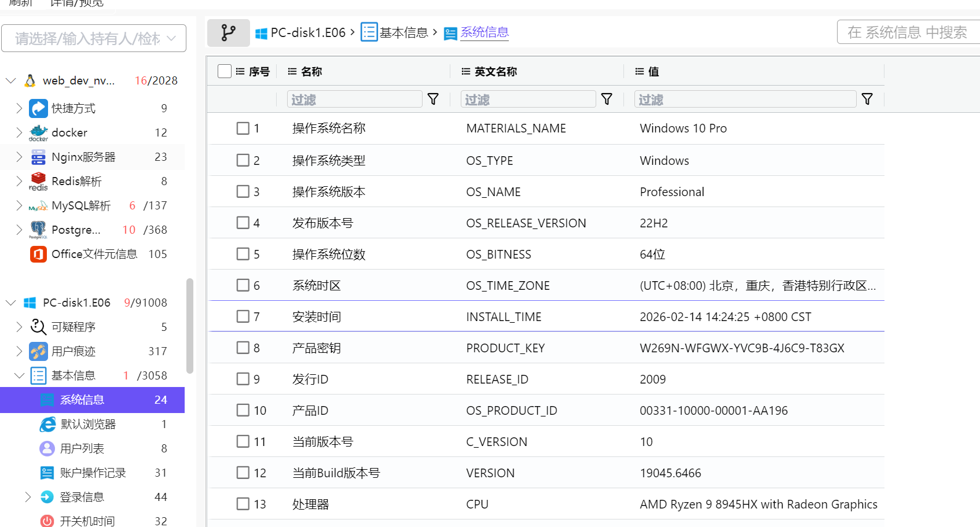Focus the 在 系统信息 中搜索 search box
This screenshot has height=527, width=980.
910,32
